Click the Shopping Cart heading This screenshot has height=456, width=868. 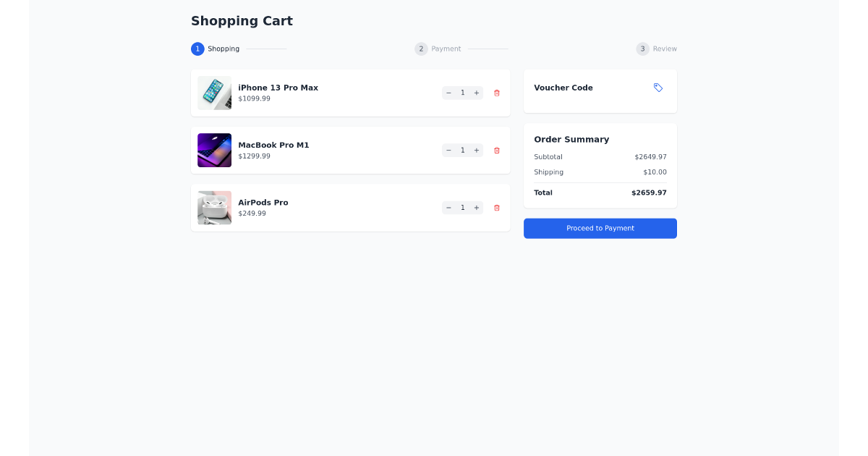(x=242, y=20)
